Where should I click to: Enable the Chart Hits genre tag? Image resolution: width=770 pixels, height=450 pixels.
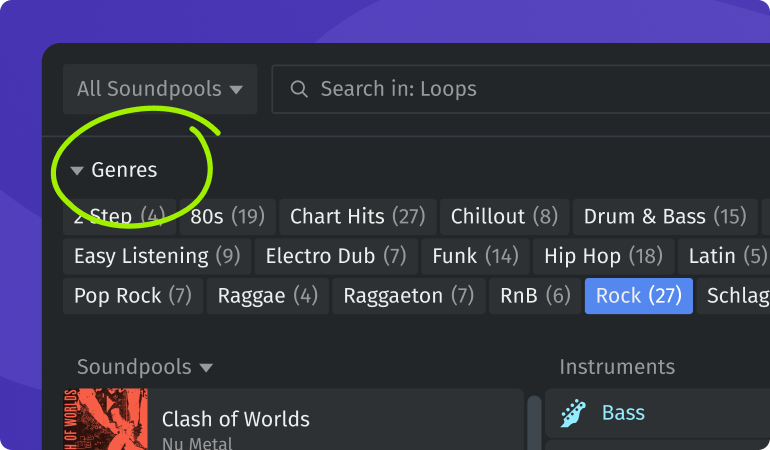[357, 216]
